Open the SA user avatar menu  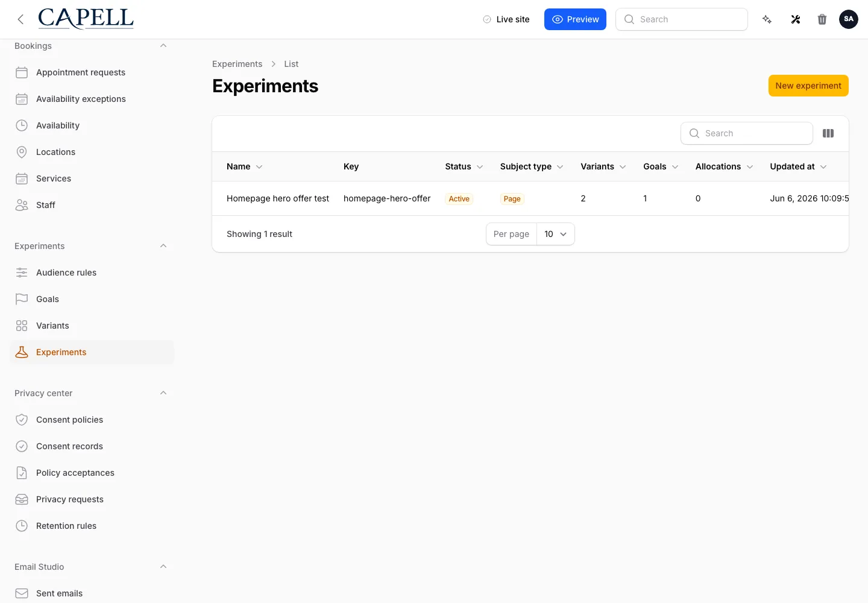[x=849, y=19]
